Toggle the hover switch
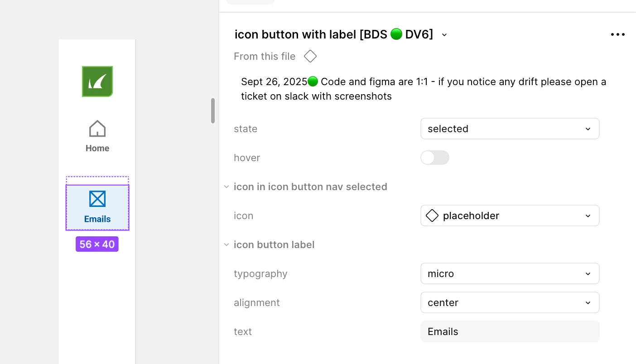 tap(435, 158)
